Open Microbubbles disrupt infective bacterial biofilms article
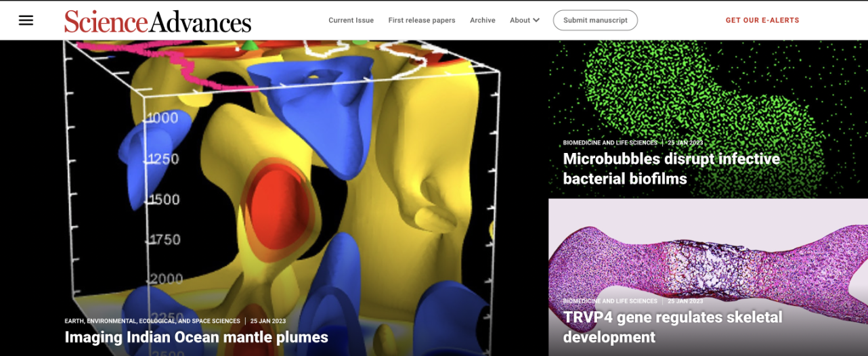Image resolution: width=868 pixels, height=356 pixels. click(x=672, y=169)
